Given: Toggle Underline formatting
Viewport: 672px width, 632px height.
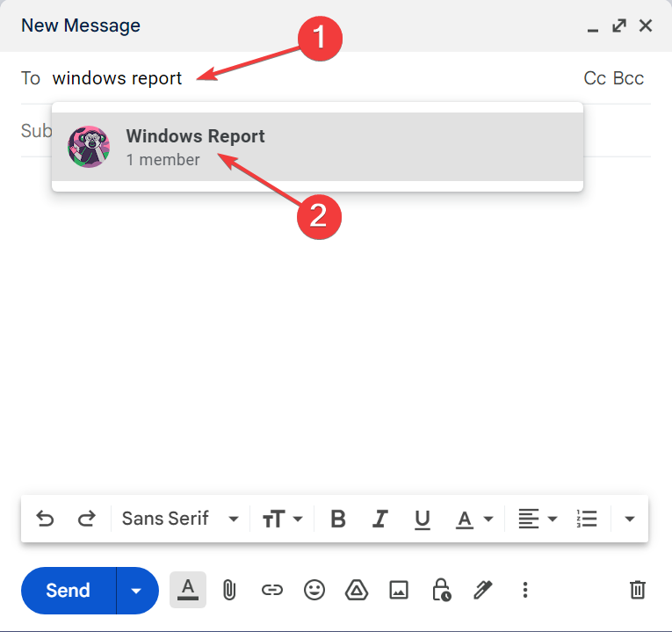Looking at the screenshot, I should (423, 519).
